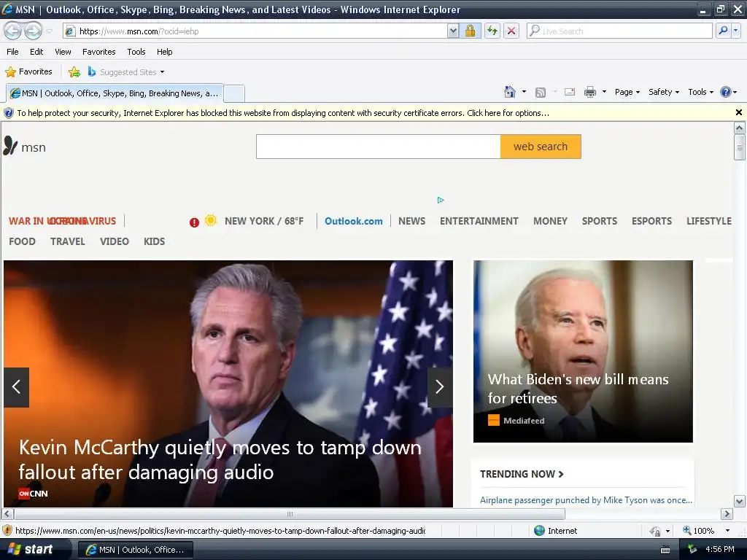
Task: Open the zoom level 100% control
Action: click(706, 531)
